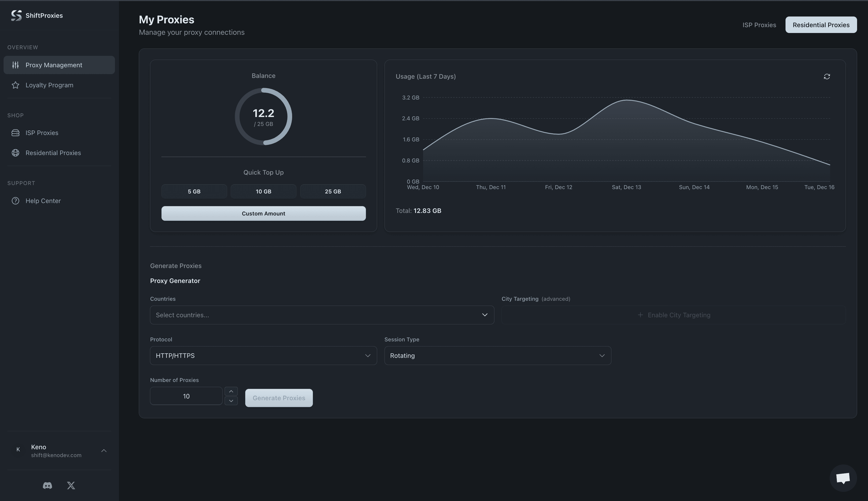Click the Custom Amount button
The width and height of the screenshot is (868, 501).
[263, 213]
